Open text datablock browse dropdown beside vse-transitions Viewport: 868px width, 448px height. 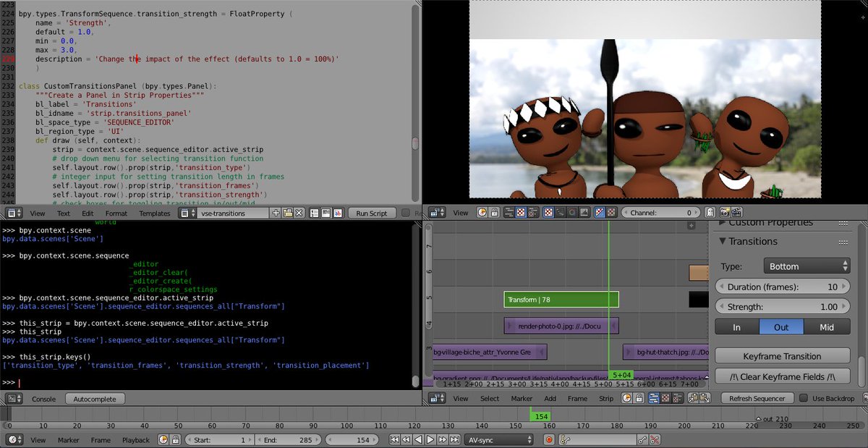(187, 213)
